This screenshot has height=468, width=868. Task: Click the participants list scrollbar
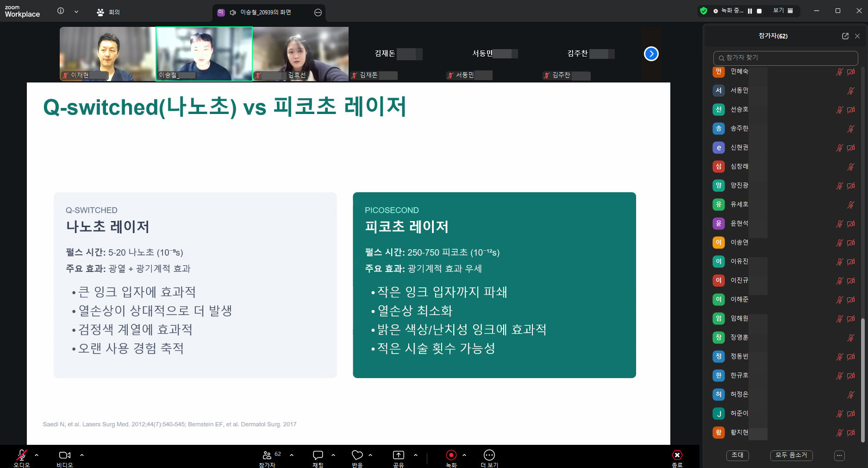pyautogui.click(x=862, y=380)
